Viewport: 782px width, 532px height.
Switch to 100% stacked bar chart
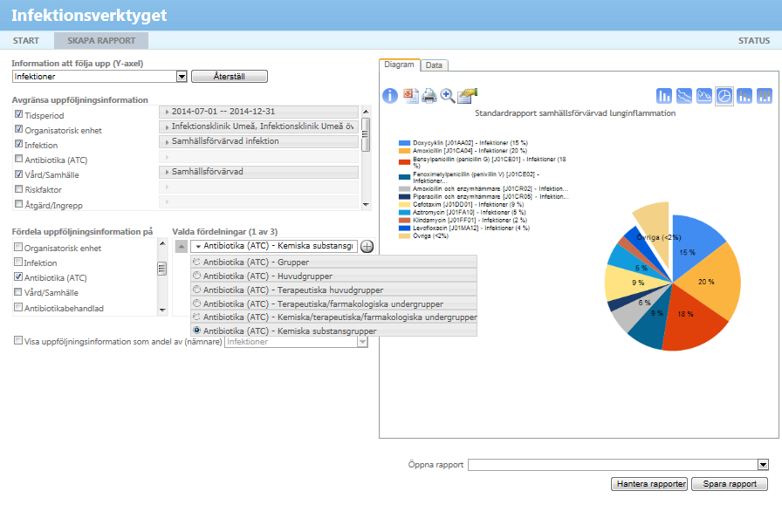click(x=764, y=96)
